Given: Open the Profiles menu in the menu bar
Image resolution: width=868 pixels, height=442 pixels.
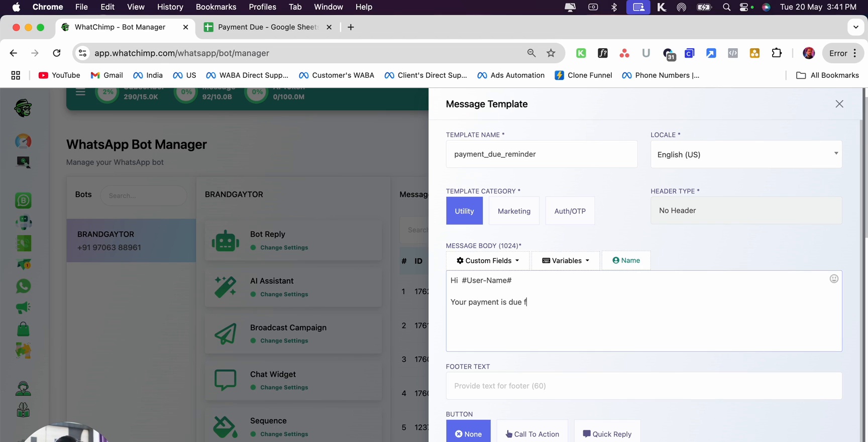Looking at the screenshot, I should click(262, 7).
